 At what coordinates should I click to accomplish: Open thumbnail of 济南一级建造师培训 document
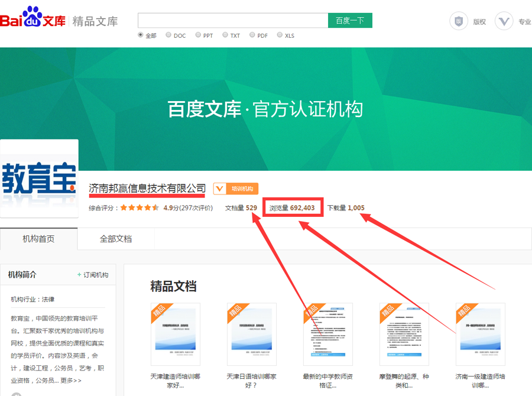point(481,334)
